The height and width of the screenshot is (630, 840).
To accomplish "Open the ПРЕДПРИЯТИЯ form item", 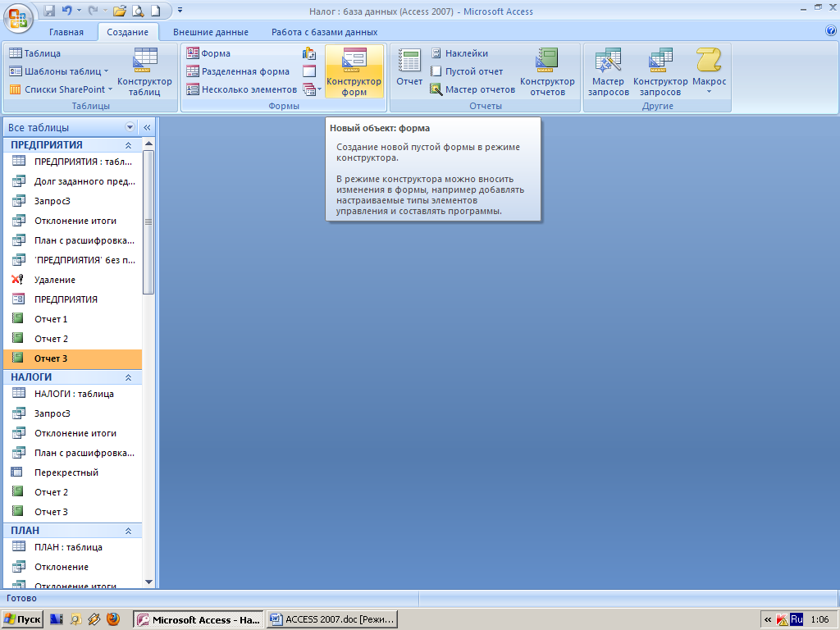I will [x=72, y=299].
